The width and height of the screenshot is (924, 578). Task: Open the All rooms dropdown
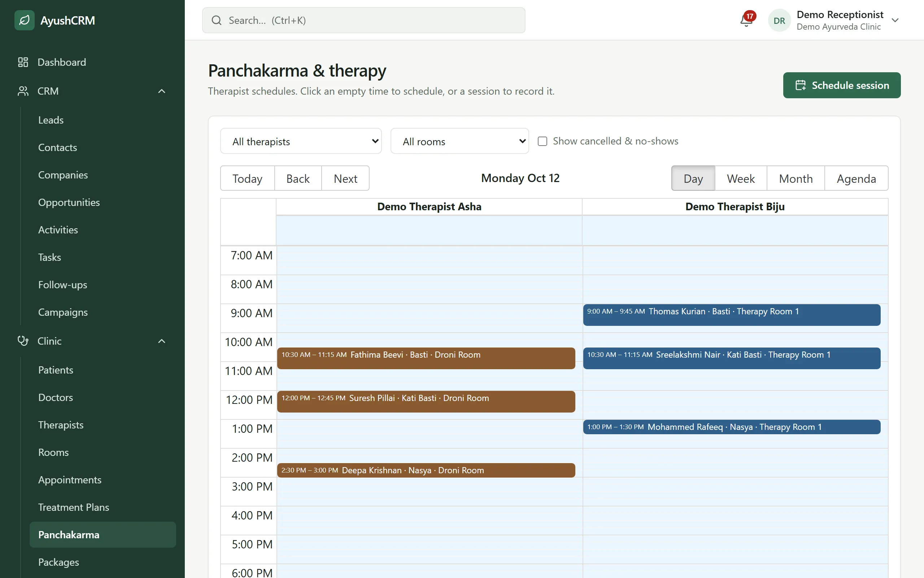click(460, 141)
